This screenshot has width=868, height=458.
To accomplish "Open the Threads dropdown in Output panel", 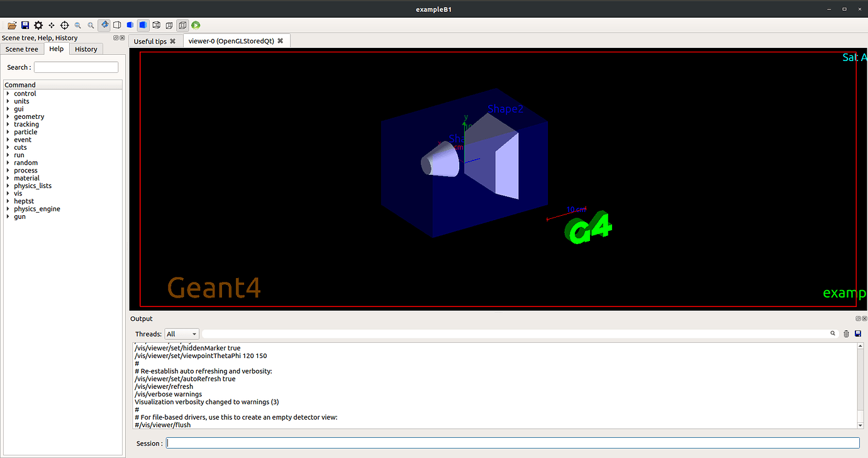I will tap(181, 333).
